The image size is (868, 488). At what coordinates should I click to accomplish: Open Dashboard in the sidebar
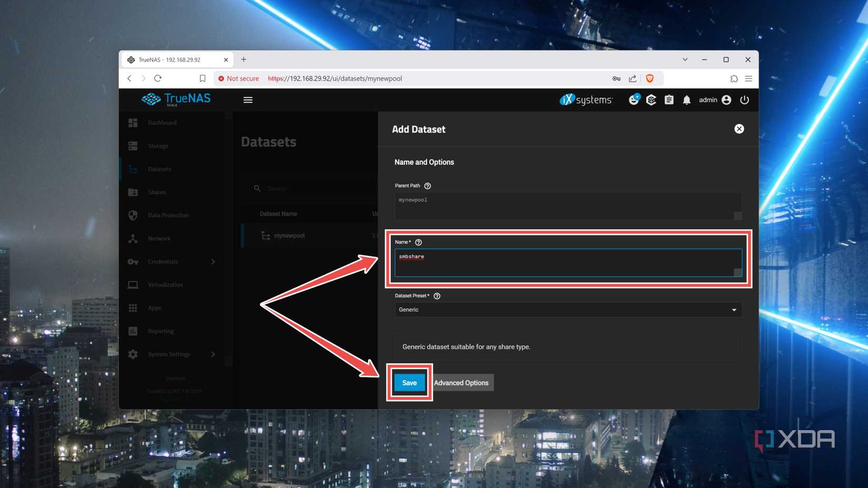[x=162, y=123]
